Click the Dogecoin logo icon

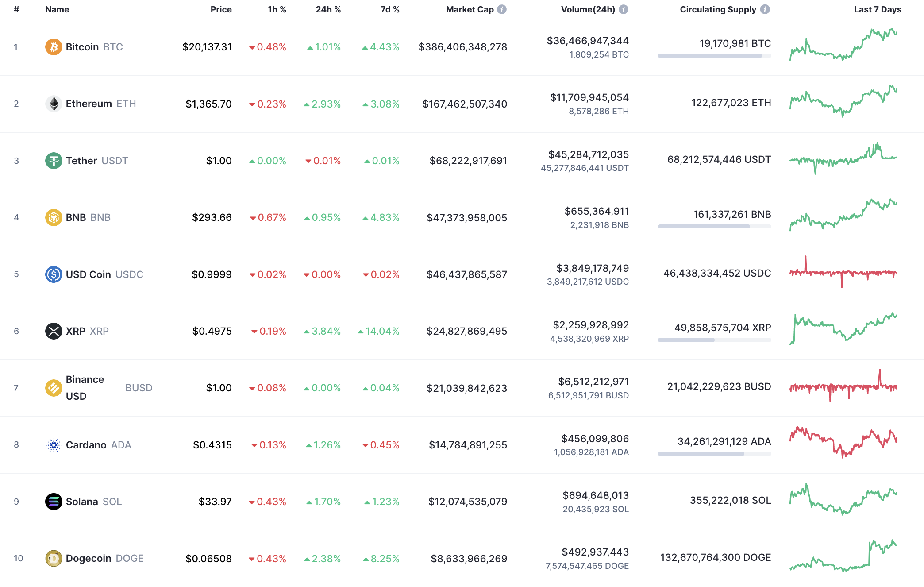tap(54, 558)
